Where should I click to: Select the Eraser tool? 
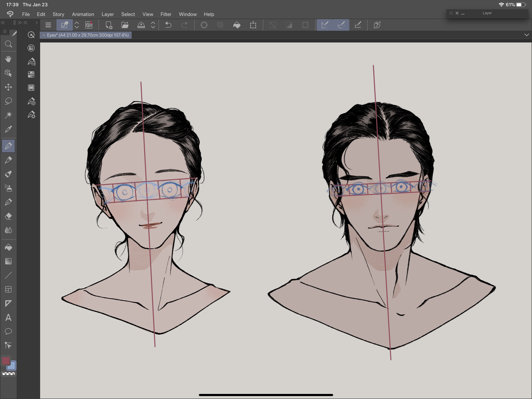(8, 216)
